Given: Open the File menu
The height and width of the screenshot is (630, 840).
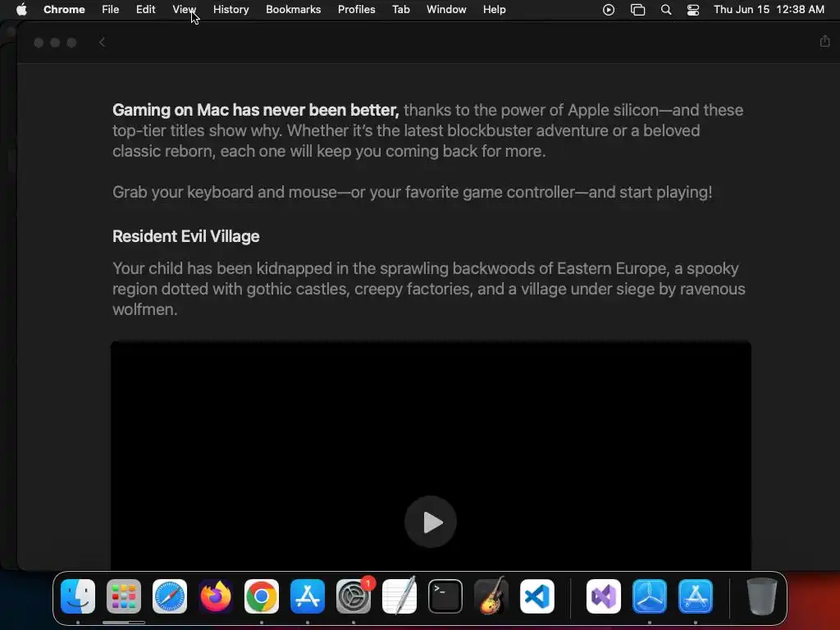Looking at the screenshot, I should pyautogui.click(x=111, y=9).
